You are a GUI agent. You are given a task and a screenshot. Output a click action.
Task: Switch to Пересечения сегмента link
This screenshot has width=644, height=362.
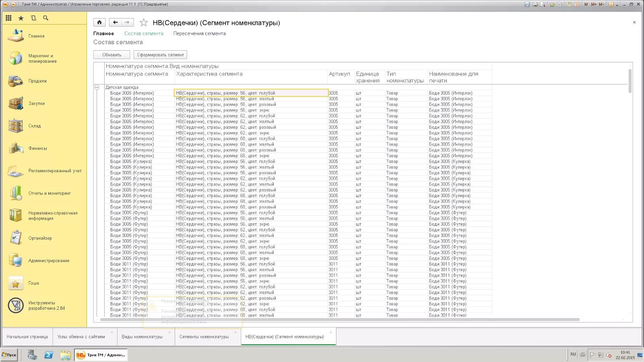point(199,34)
